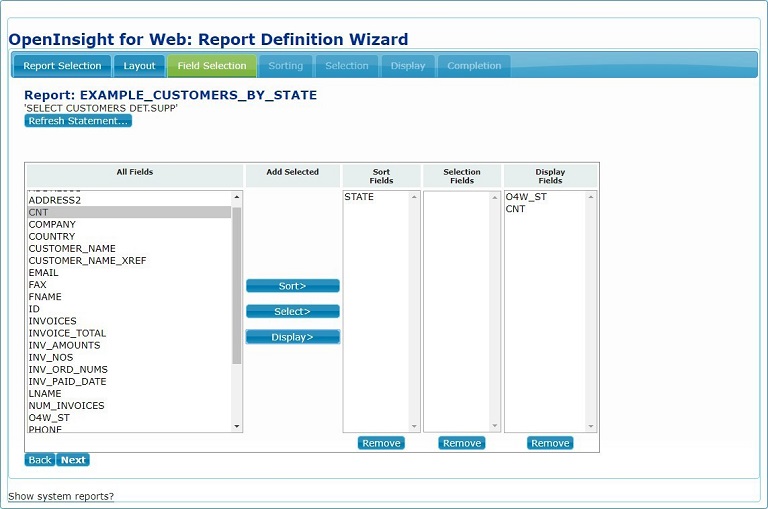Click the Display> button
The width and height of the screenshot is (768, 509).
pos(292,337)
